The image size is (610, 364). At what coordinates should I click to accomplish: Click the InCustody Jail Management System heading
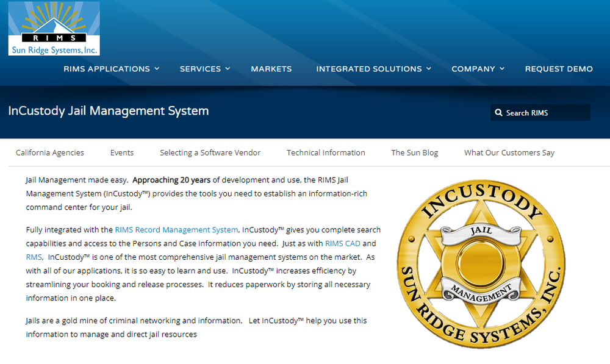pos(109,111)
